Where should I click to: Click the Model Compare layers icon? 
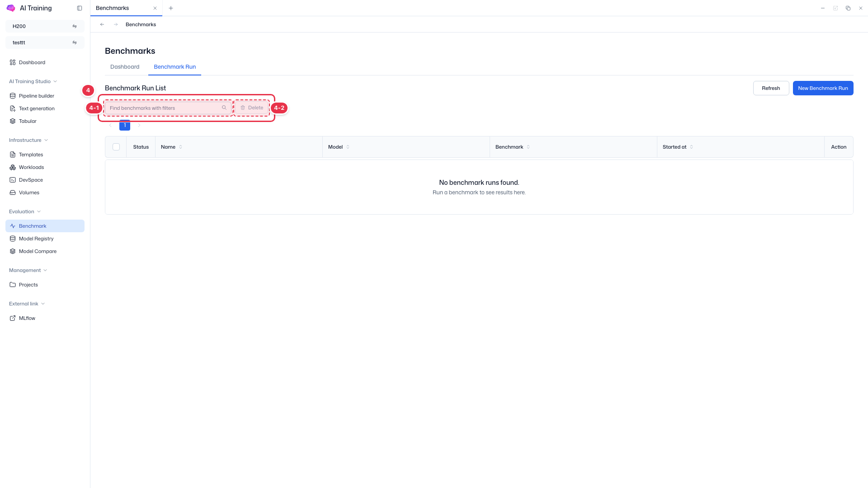(13, 251)
